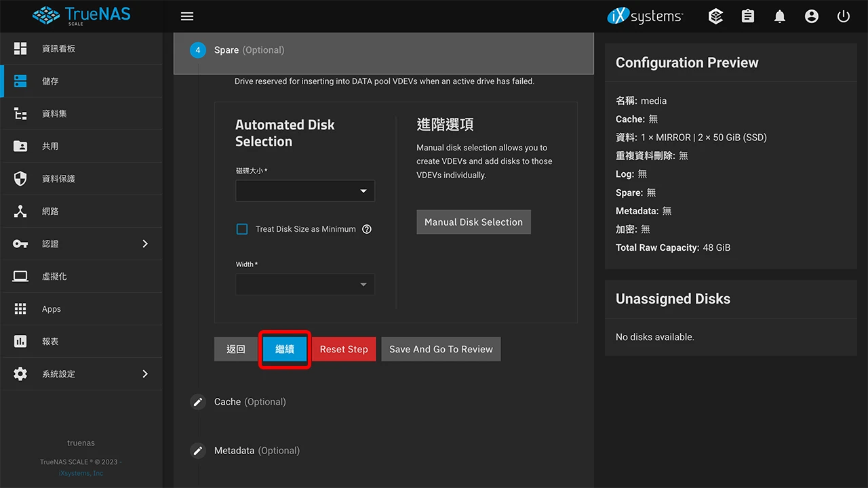Enable Treat Disk Size as Minimum

tap(242, 229)
